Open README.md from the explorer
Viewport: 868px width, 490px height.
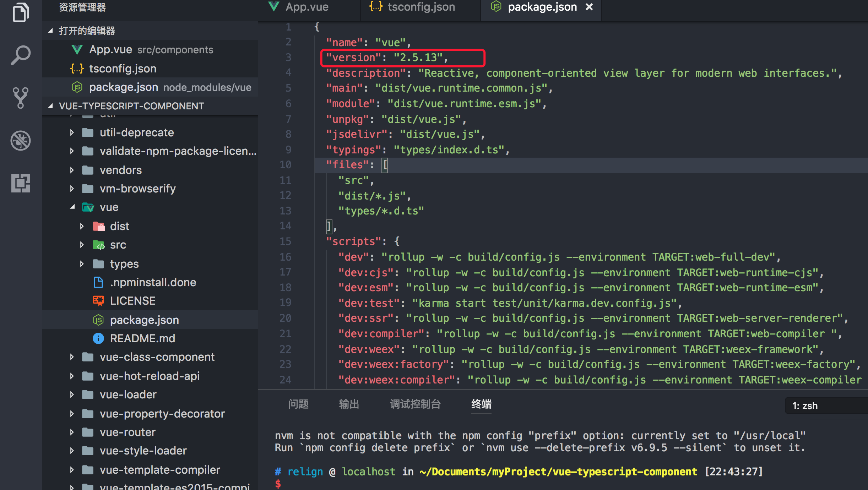coord(142,338)
